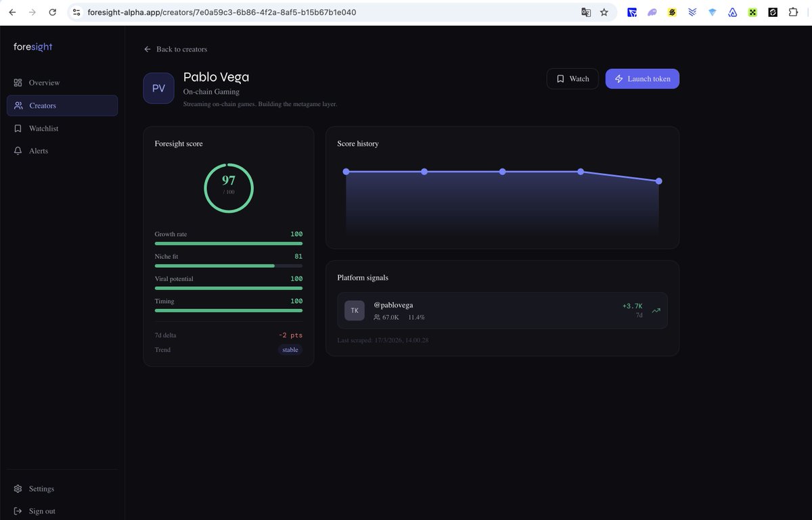Click the Watchlist bookmark icon in sidebar
Viewport: 812px width, 520px height.
[x=18, y=128]
